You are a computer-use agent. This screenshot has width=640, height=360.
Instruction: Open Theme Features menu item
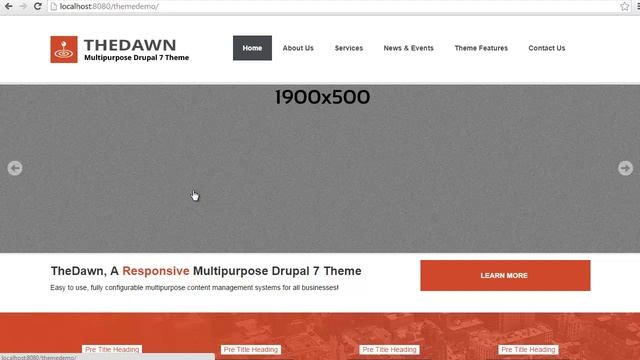click(x=481, y=48)
